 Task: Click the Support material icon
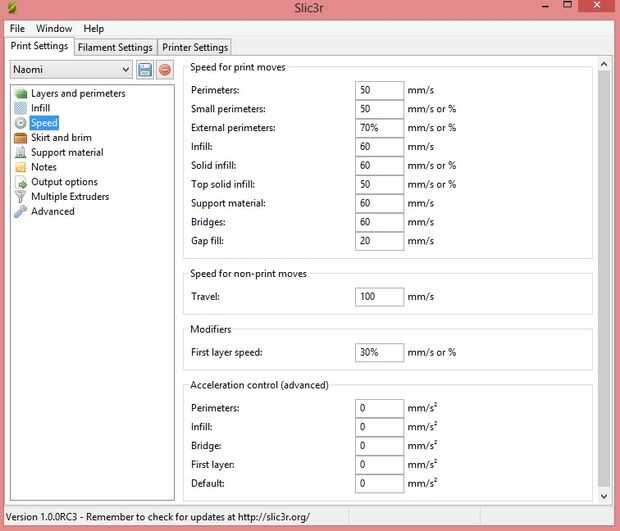coord(21,152)
